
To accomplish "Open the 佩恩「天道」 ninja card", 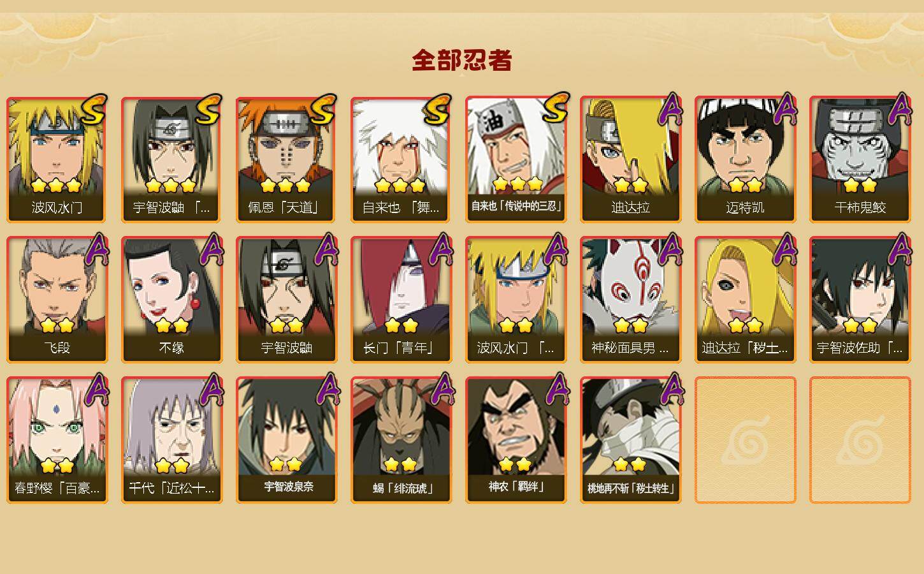I will [287, 159].
